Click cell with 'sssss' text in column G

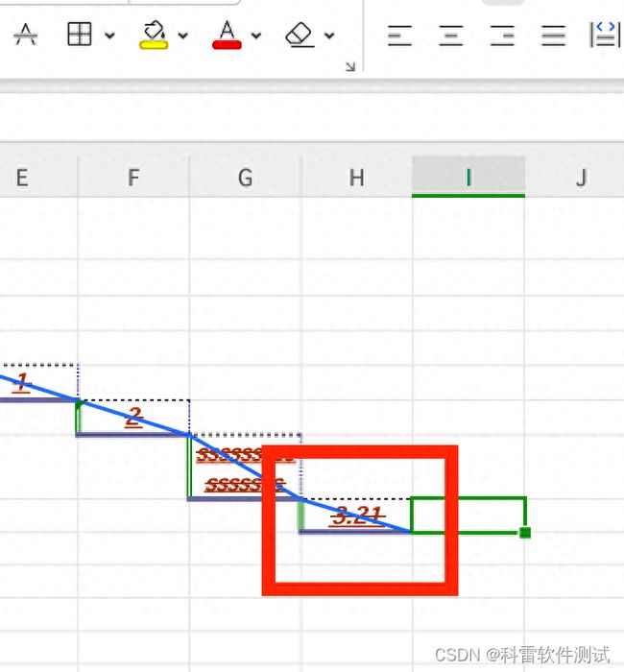[x=245, y=468]
